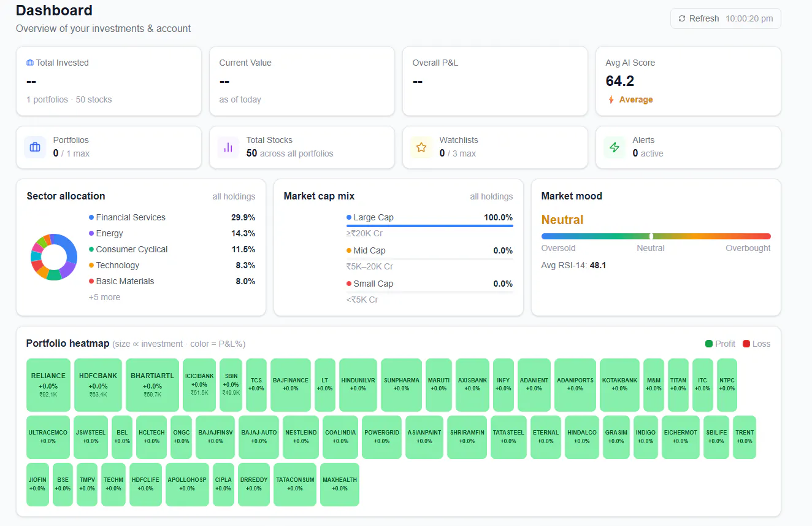Click the lightning icon next to Average

[x=611, y=99]
